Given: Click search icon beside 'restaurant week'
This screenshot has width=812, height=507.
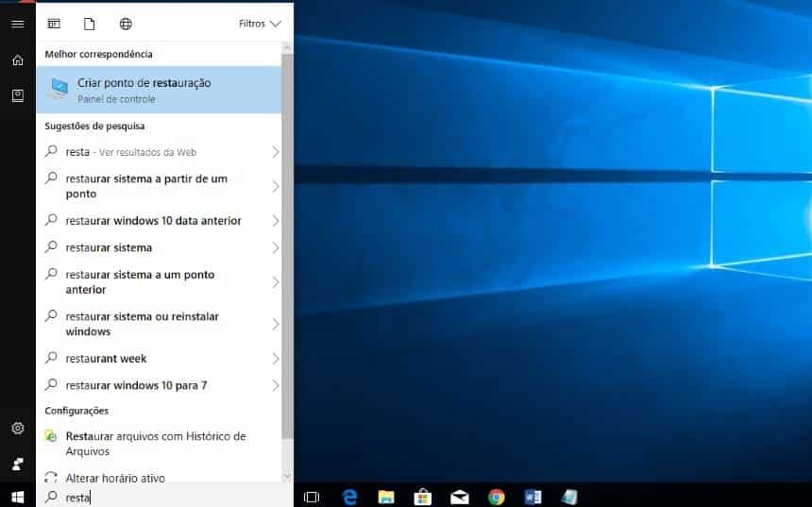Looking at the screenshot, I should coord(51,357).
